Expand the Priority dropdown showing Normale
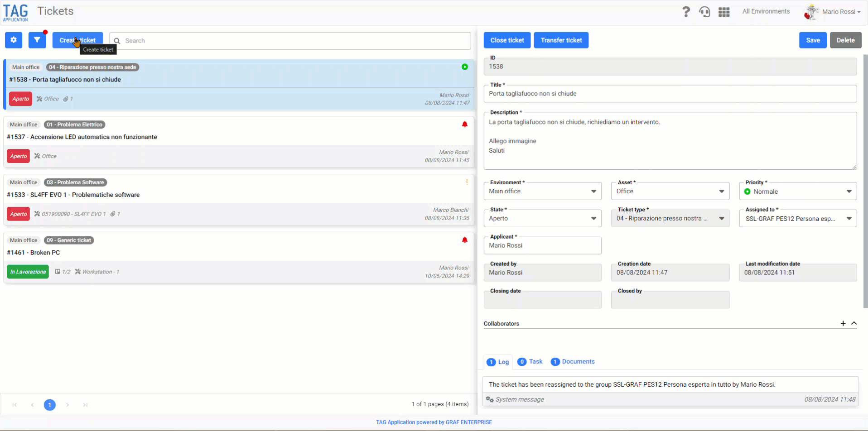Screen dimensions: 868x431 (x=798, y=192)
